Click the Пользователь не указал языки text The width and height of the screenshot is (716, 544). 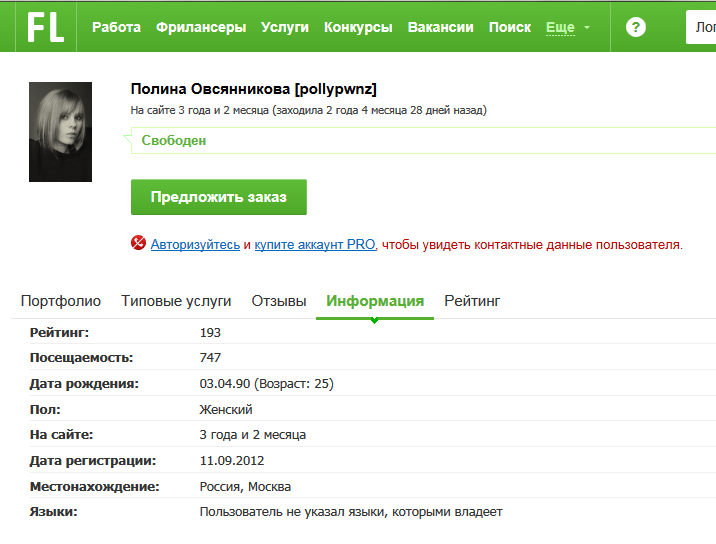point(351,512)
